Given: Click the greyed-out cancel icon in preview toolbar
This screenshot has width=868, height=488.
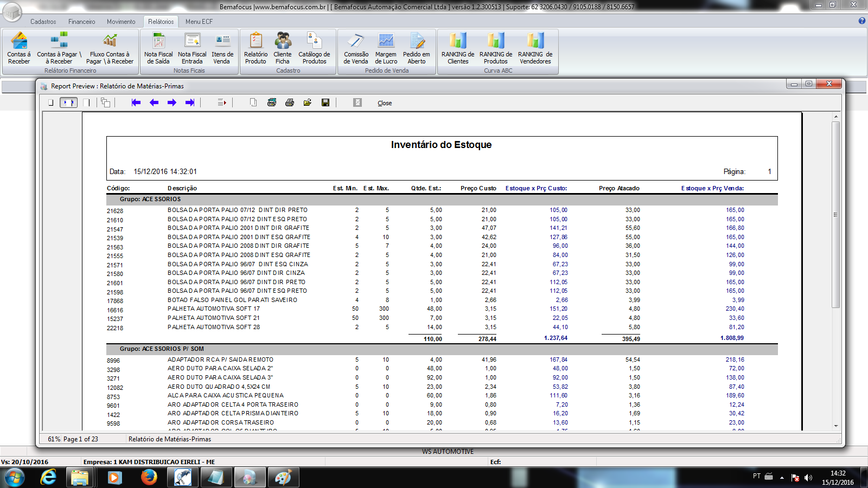Looking at the screenshot, I should (x=358, y=102).
